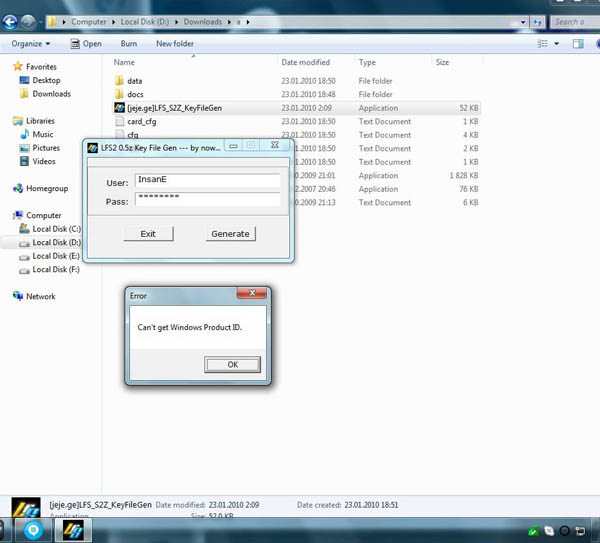Select the docs folder icon

(119, 94)
